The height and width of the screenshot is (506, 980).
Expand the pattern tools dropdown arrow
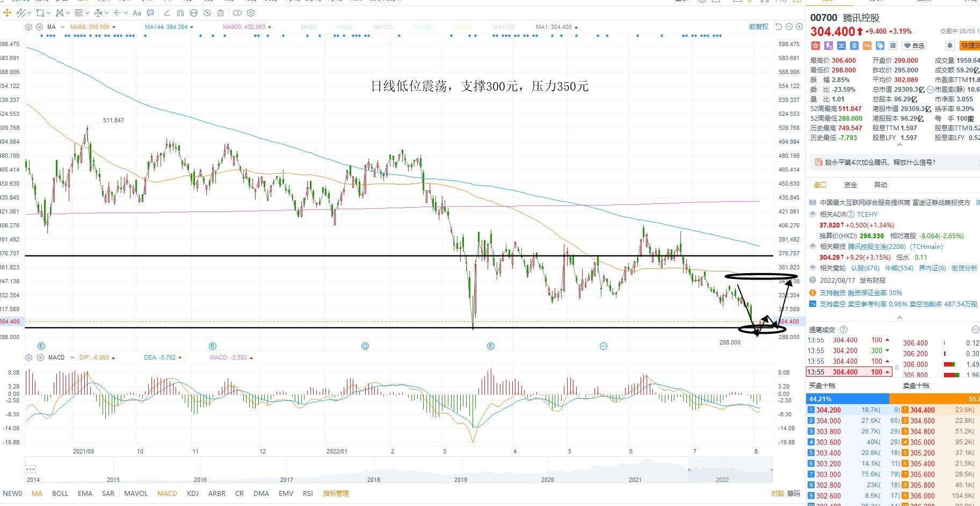tap(68, 12)
